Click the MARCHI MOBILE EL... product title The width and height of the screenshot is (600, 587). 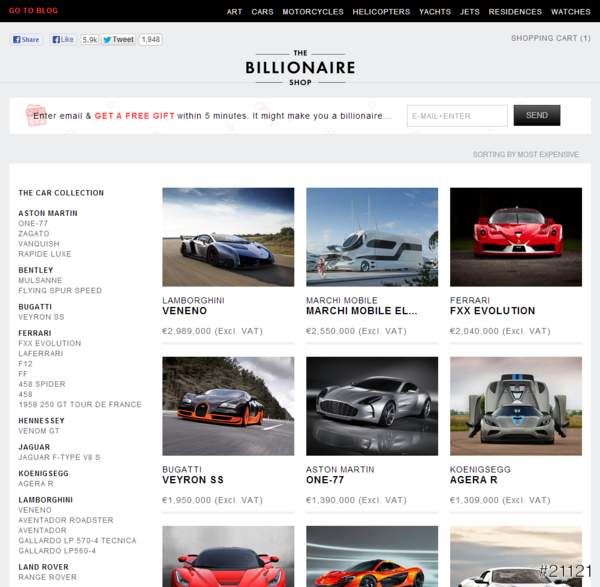362,311
